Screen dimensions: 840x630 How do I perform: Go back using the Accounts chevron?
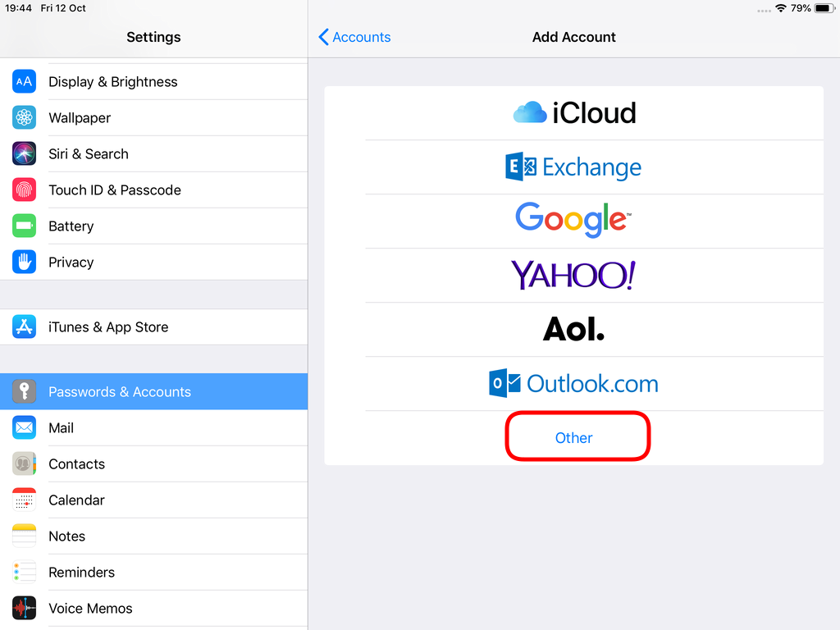354,37
